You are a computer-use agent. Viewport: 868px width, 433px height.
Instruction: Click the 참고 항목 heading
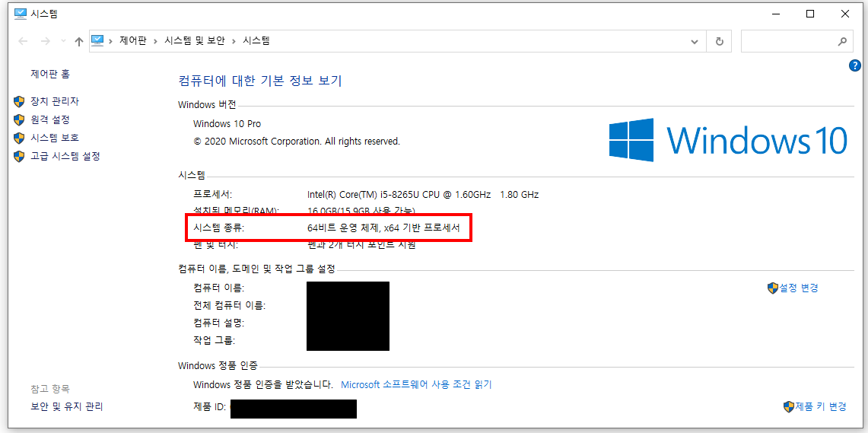(x=49, y=389)
